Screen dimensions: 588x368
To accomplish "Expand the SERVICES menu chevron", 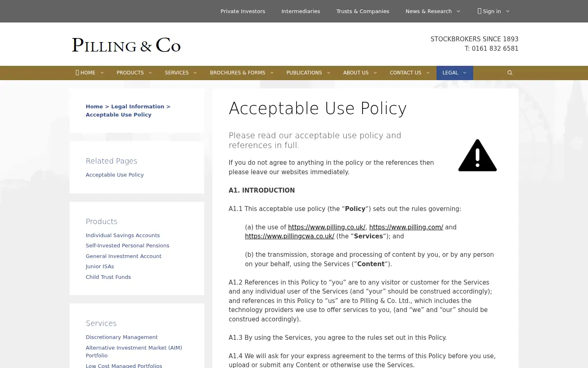I will click(x=195, y=73).
